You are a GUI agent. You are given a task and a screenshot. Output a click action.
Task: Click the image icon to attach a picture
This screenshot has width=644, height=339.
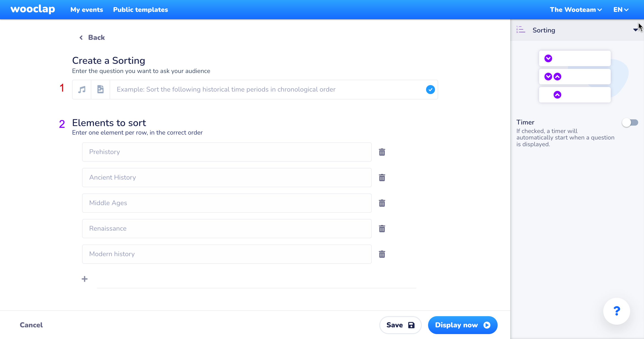point(100,89)
